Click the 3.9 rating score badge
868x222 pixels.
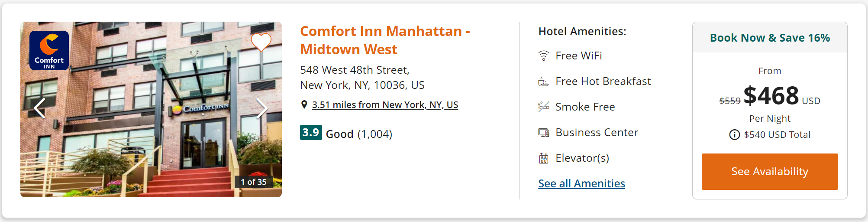point(311,132)
